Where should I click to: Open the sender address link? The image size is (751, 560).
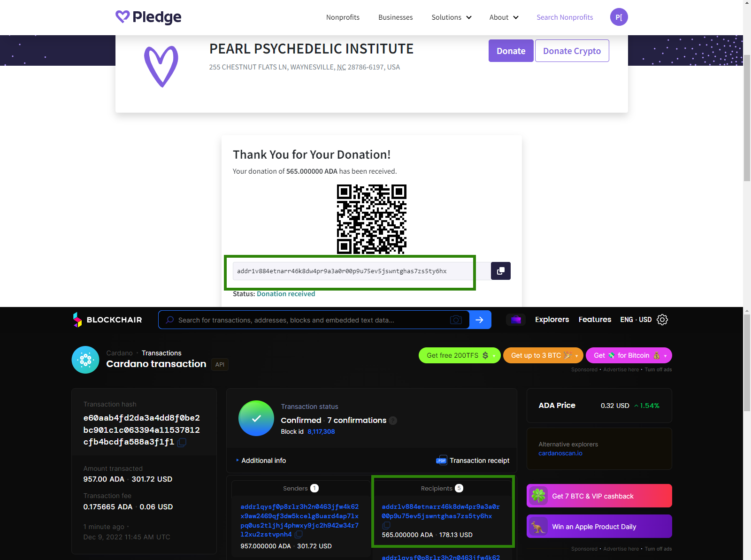coord(299,521)
